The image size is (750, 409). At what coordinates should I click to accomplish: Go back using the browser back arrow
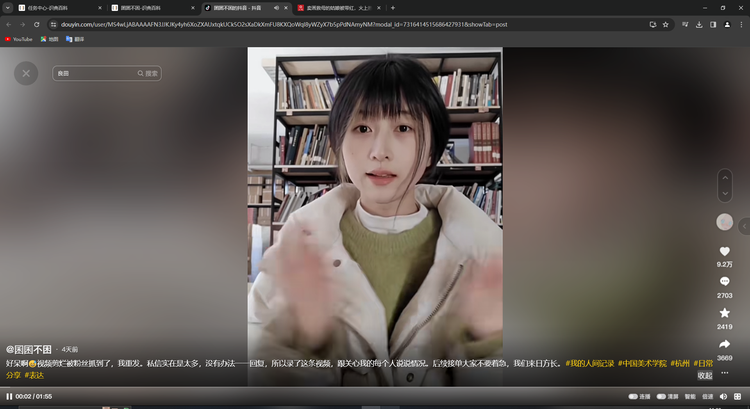click(x=9, y=24)
